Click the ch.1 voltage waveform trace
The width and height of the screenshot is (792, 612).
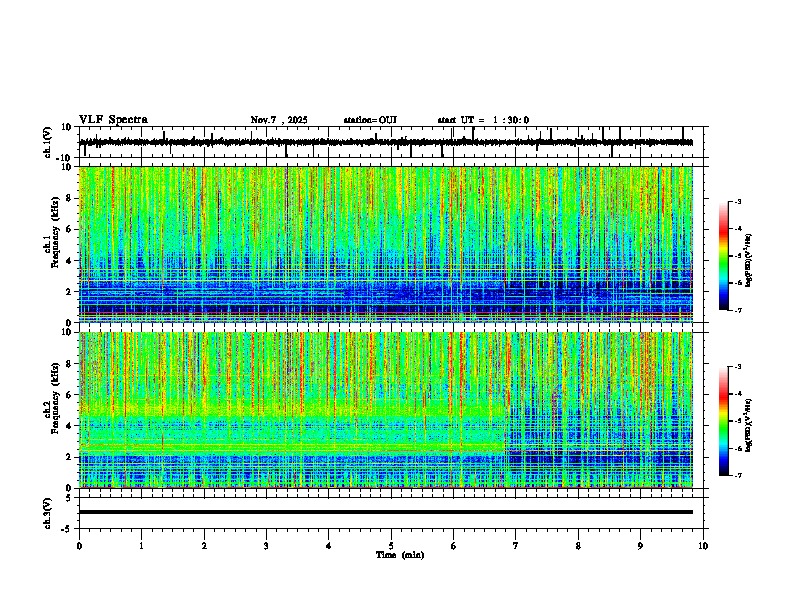pyautogui.click(x=386, y=142)
